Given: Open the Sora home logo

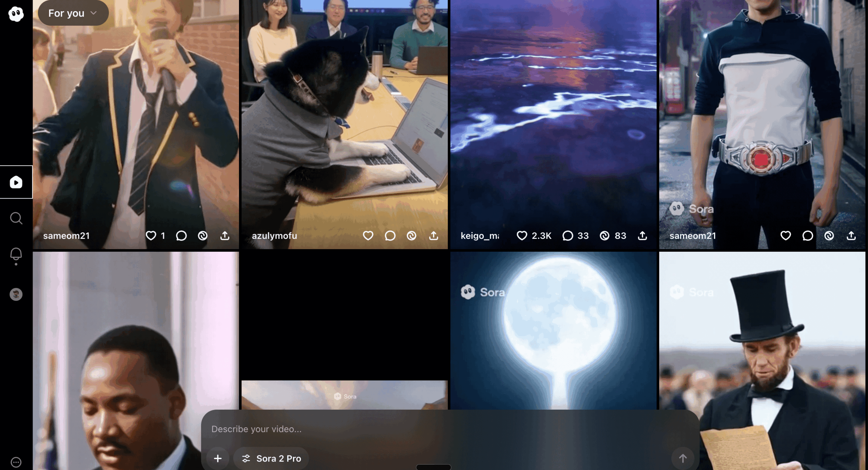Looking at the screenshot, I should click(16, 14).
